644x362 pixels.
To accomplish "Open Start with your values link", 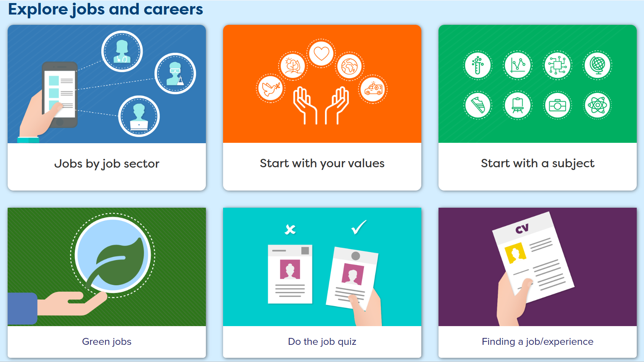I will (x=322, y=163).
